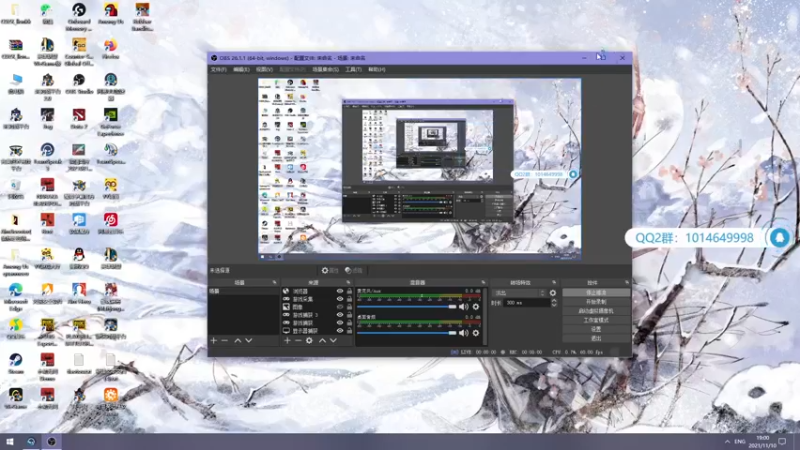The width and height of the screenshot is (800, 450).
Task: Open transition properties gear next to 淡出
Action: click(553, 293)
